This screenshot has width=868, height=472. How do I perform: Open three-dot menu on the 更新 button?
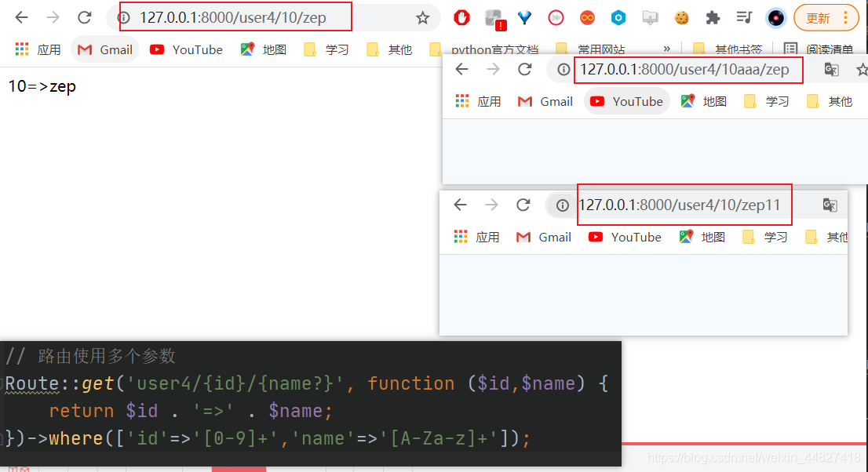[846, 18]
